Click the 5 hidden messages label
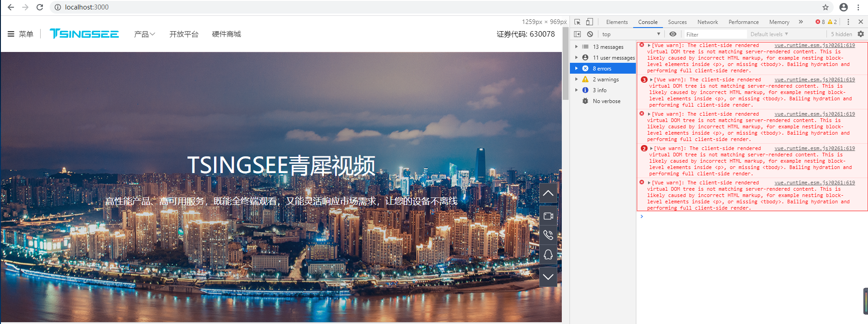 pyautogui.click(x=841, y=34)
